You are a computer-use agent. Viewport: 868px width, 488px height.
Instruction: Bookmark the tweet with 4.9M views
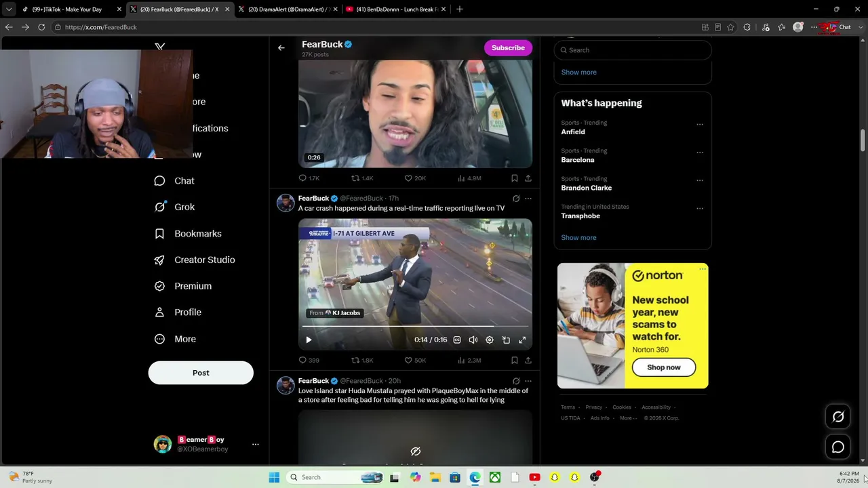tap(515, 178)
